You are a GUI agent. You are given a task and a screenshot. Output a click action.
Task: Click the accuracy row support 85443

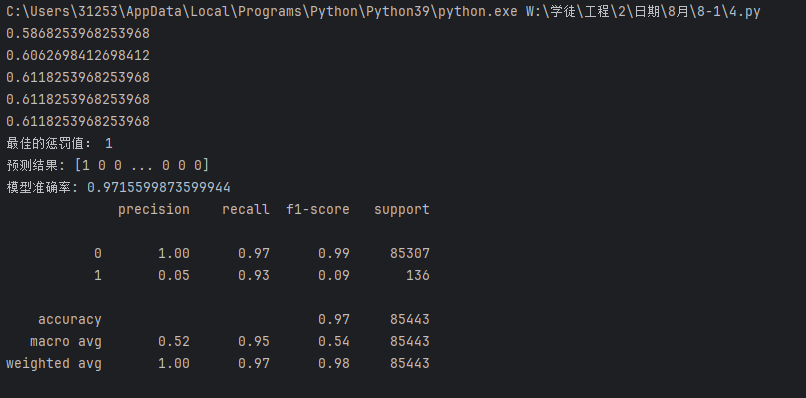click(410, 319)
